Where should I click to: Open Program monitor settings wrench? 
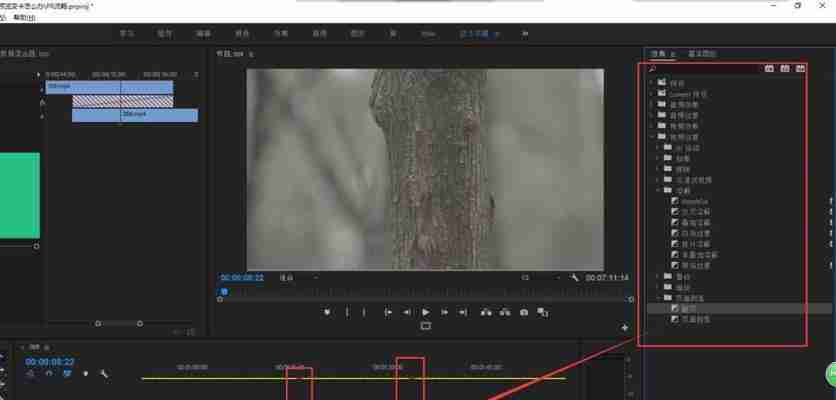click(574, 277)
